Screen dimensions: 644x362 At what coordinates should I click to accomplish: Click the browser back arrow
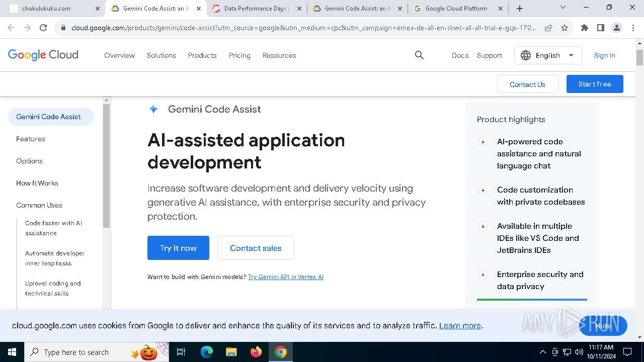click(11, 28)
